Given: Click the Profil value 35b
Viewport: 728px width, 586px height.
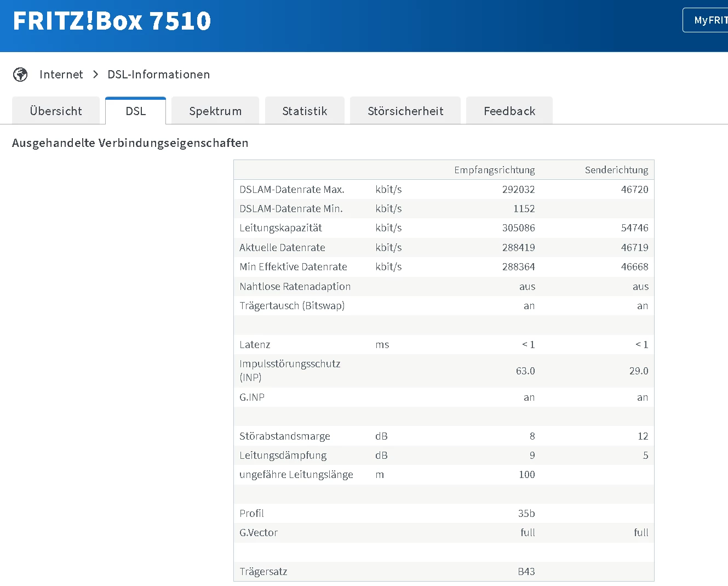Looking at the screenshot, I should [526, 514].
